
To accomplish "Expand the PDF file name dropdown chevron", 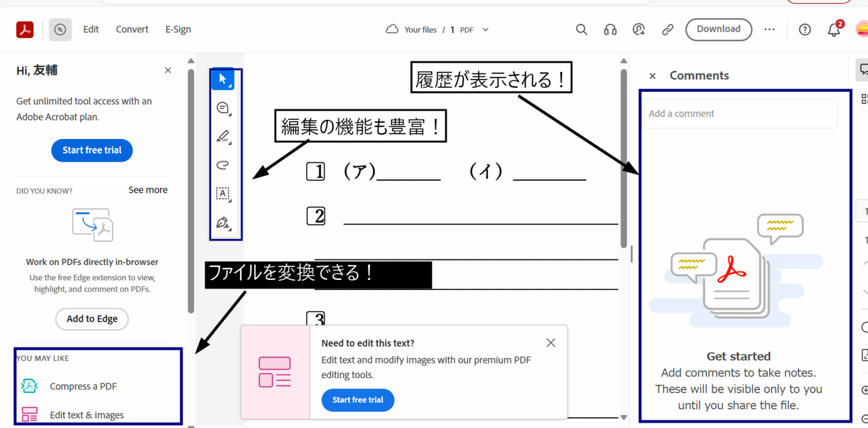I will 485,29.
